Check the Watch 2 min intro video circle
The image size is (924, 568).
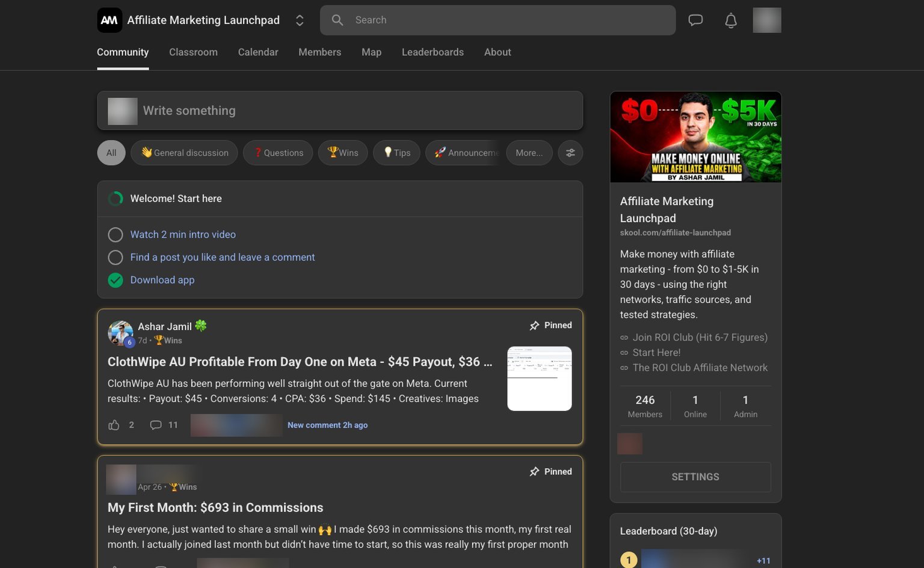click(x=115, y=235)
